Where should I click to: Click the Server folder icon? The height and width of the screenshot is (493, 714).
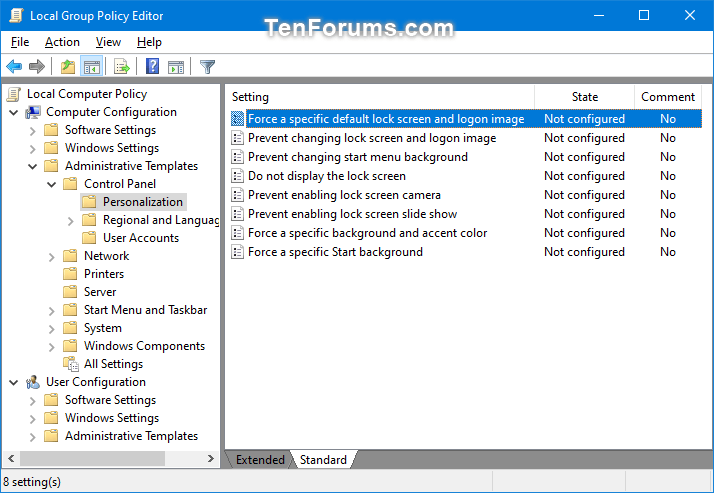(70, 292)
